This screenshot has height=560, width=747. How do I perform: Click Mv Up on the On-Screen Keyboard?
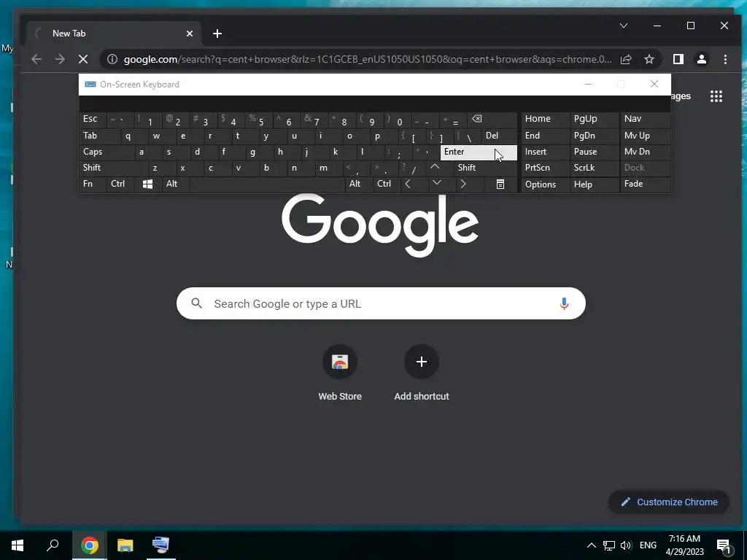[x=645, y=136]
